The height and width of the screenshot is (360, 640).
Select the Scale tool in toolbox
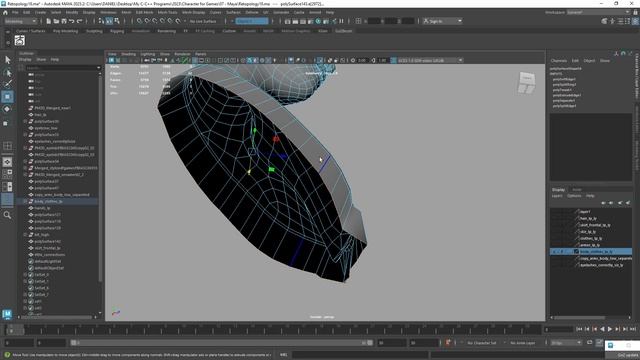coord(6,123)
